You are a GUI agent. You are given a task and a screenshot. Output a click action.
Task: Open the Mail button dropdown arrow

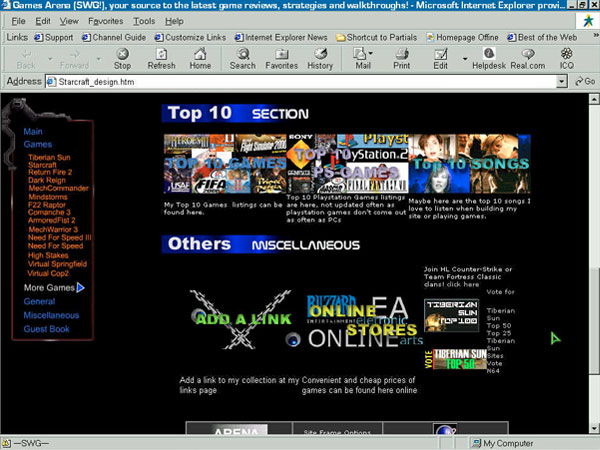click(x=370, y=54)
